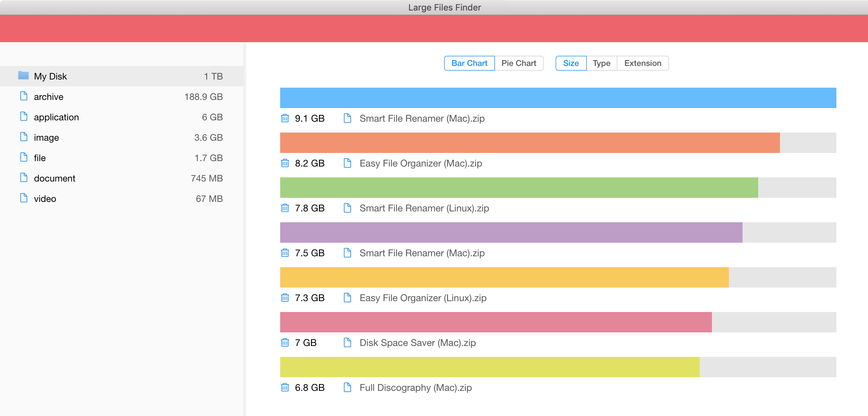Delete Smart File Renamer (Linux).zip using its trash icon
The height and width of the screenshot is (416, 868).
coord(285,208)
